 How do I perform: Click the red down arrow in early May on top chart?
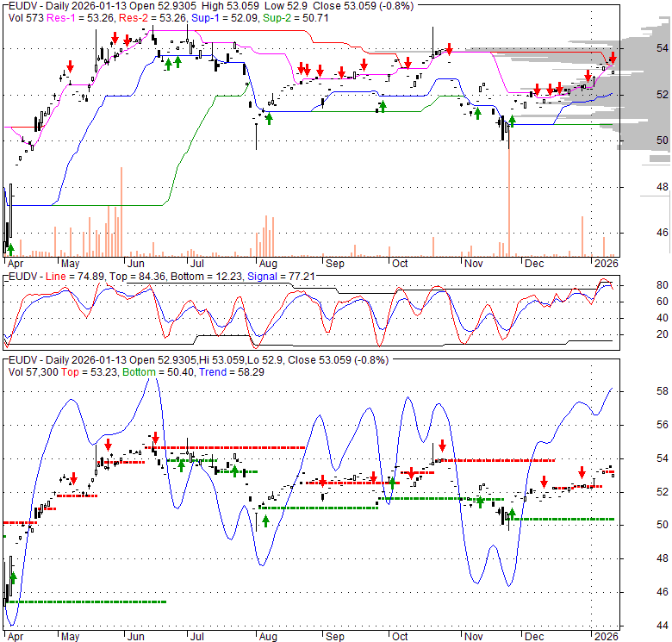pos(71,66)
